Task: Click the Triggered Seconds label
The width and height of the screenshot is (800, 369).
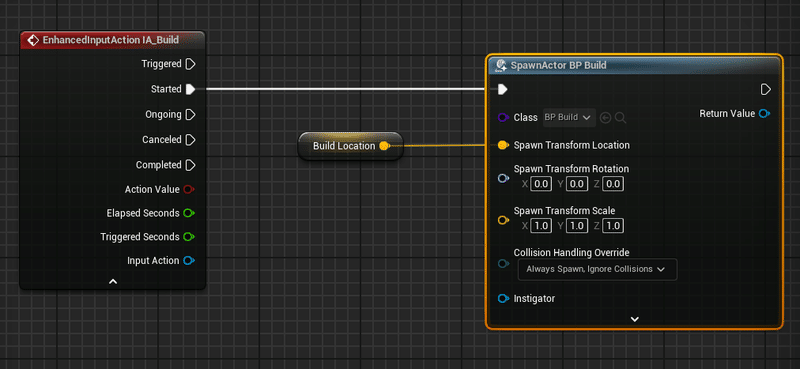Action: tap(140, 237)
